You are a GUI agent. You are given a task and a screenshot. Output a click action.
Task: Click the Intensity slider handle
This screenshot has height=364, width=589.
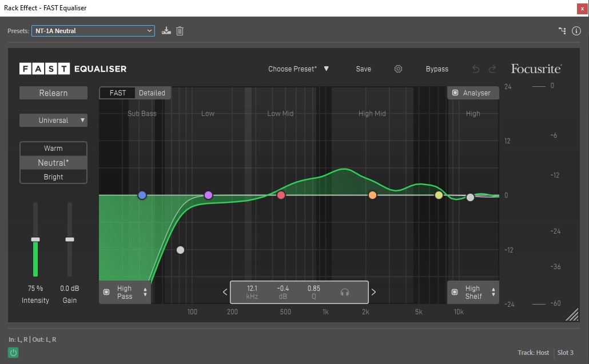35,239
